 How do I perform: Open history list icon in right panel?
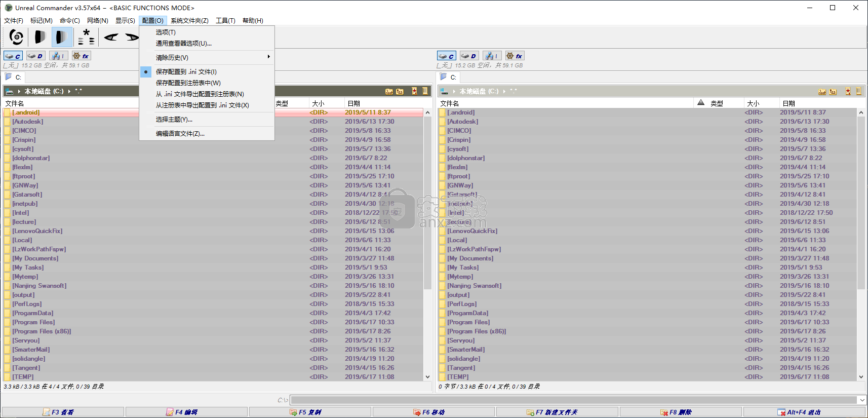(x=858, y=91)
